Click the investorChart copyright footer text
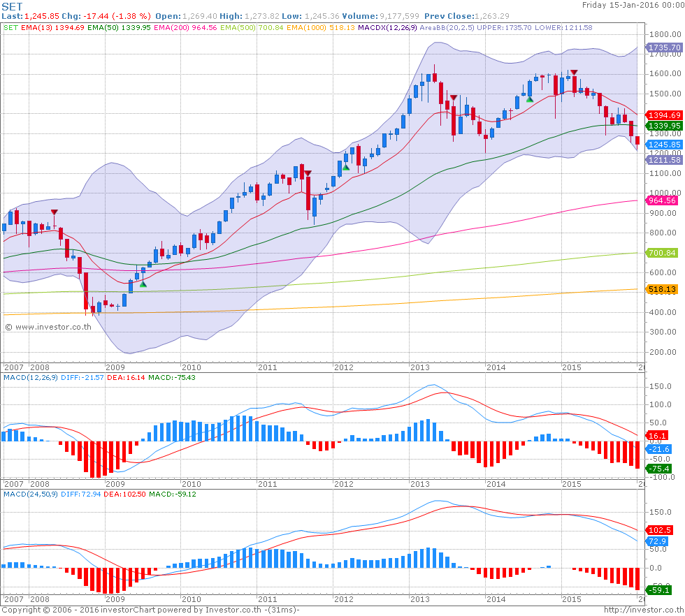685x616 pixels. point(151,610)
